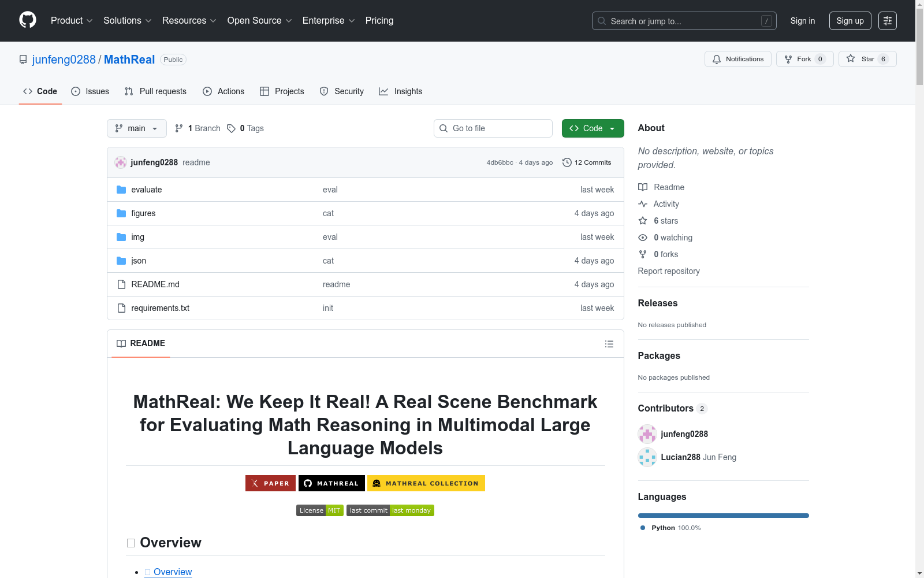Click the Sign up button
This screenshot has width=924, height=578.
850,21
